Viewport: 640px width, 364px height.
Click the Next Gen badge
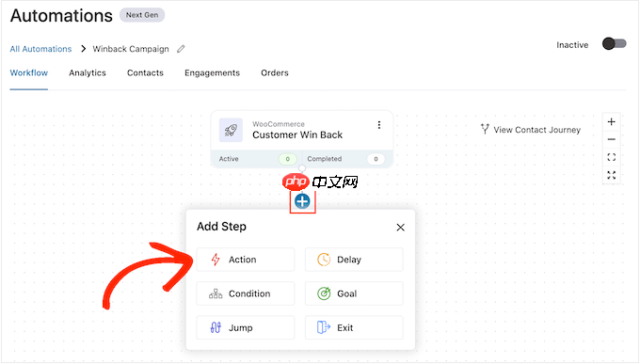[142, 15]
